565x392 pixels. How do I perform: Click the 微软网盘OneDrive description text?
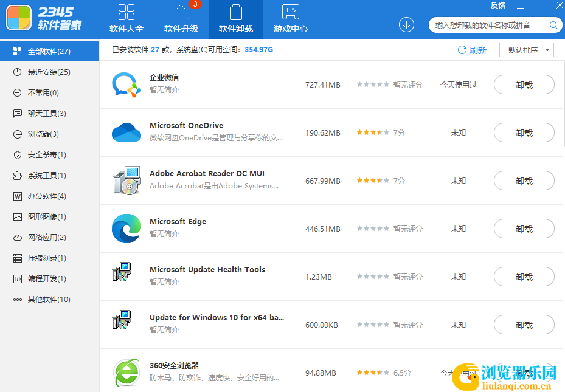click(216, 138)
